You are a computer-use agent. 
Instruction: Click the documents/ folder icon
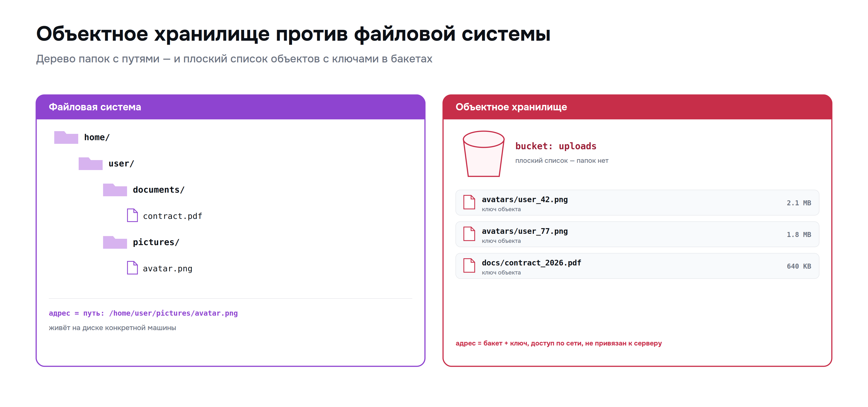(x=115, y=190)
